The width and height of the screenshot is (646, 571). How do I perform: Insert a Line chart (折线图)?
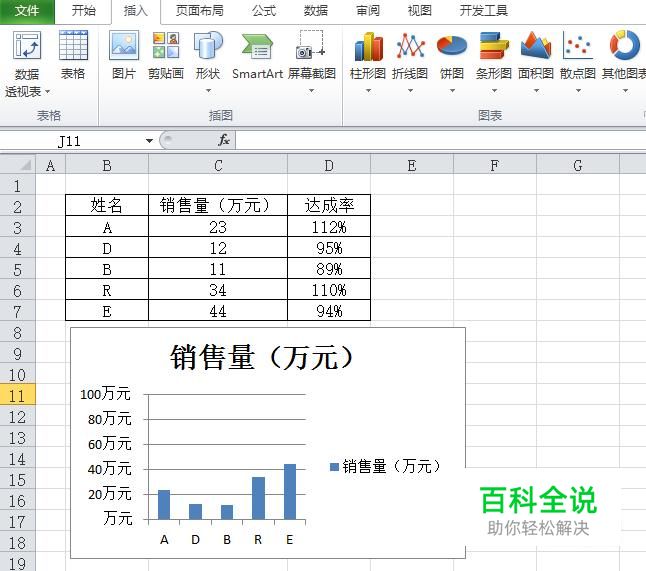pyautogui.click(x=410, y=46)
